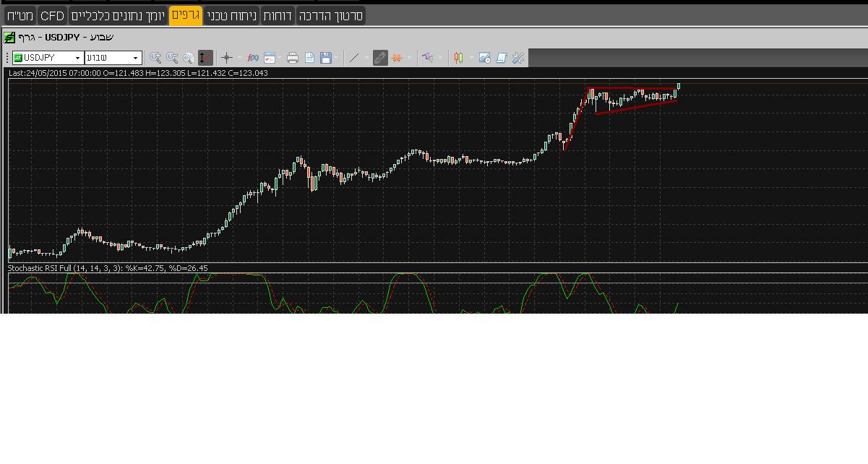868x464 pixels.
Task: Click the latest candle on the chart
Action: click(x=679, y=87)
